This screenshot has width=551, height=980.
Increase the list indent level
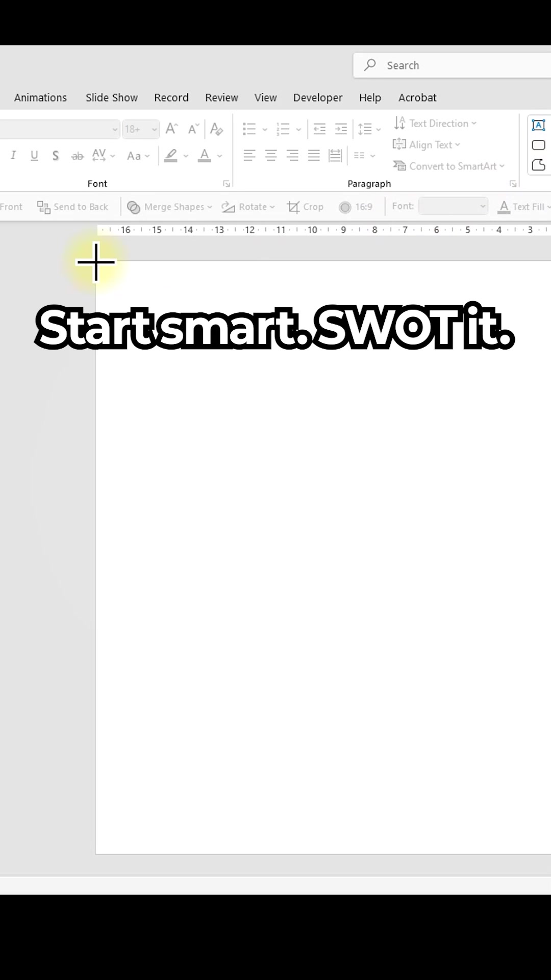pos(341,129)
